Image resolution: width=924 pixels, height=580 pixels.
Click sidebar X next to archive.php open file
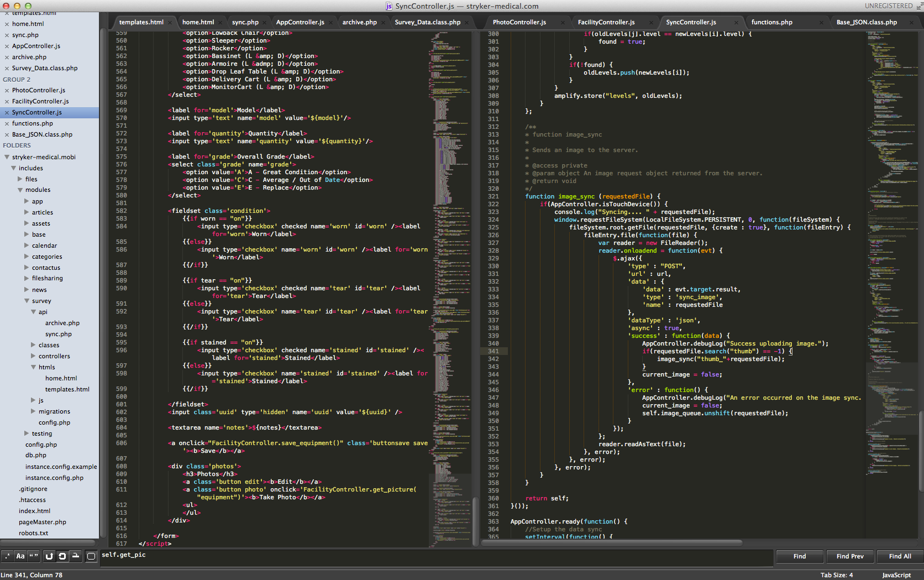coord(7,58)
